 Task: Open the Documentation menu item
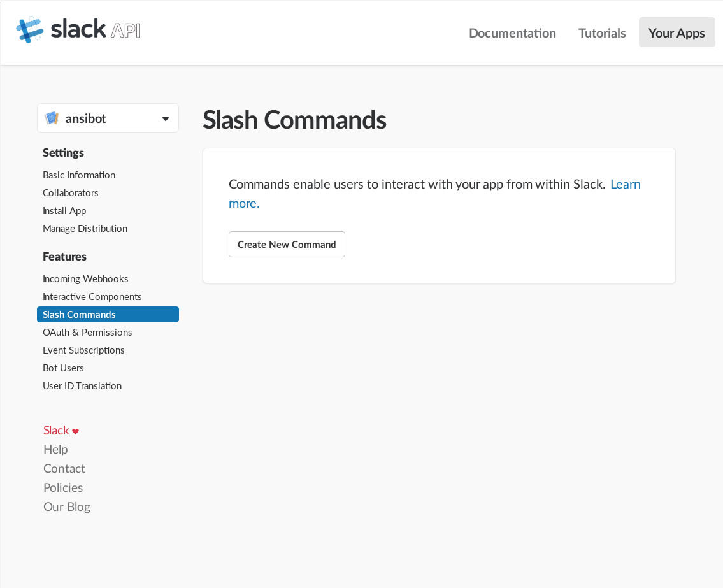point(512,33)
